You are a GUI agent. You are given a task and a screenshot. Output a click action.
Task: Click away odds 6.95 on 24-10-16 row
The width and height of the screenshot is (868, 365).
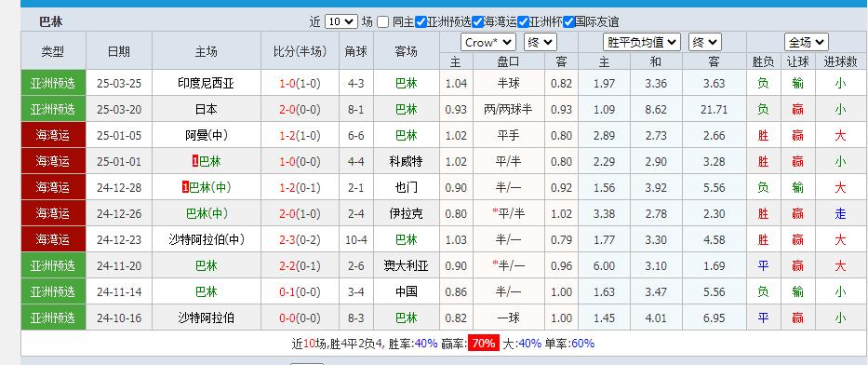tap(714, 318)
